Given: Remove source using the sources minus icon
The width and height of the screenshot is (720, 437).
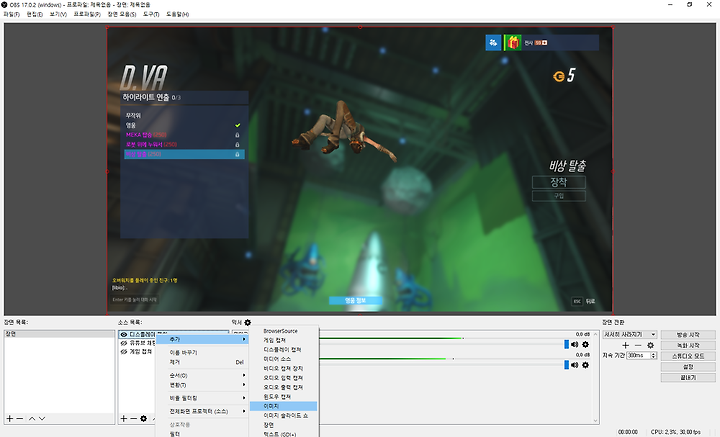Looking at the screenshot, I should click(133, 418).
